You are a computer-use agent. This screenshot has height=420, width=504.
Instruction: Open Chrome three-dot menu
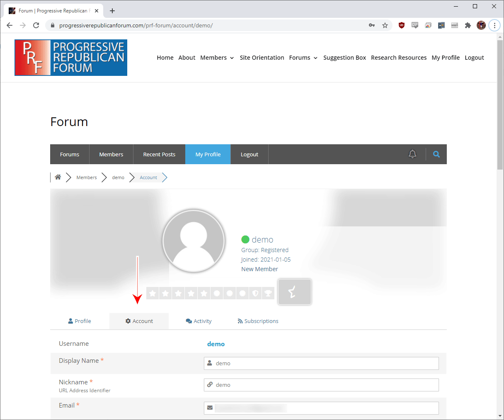pyautogui.click(x=494, y=25)
